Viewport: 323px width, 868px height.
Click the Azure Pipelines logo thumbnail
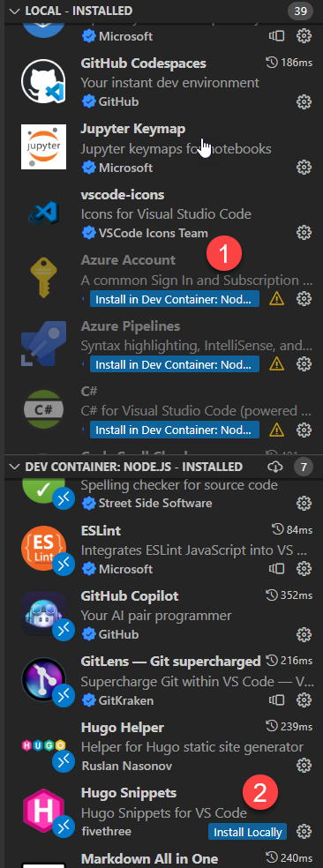[x=43, y=344]
